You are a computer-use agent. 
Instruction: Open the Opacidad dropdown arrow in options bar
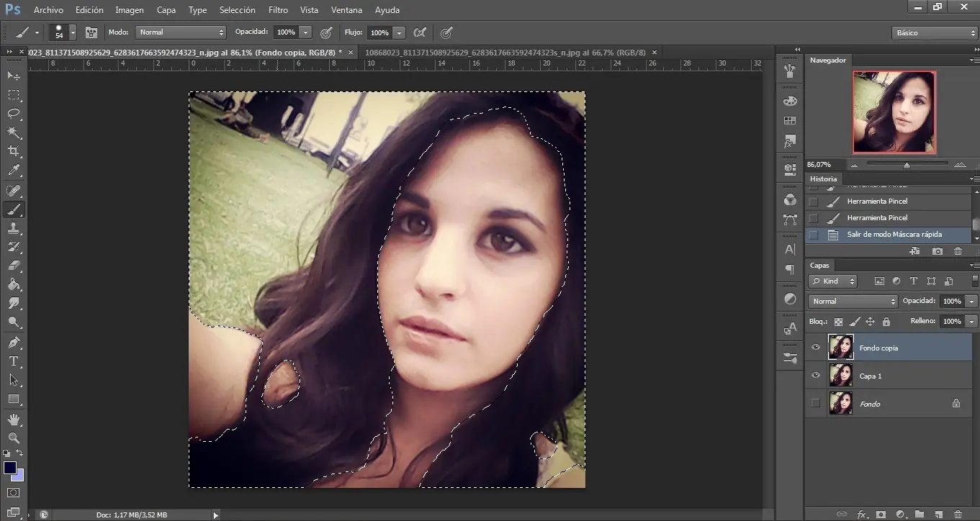(306, 32)
